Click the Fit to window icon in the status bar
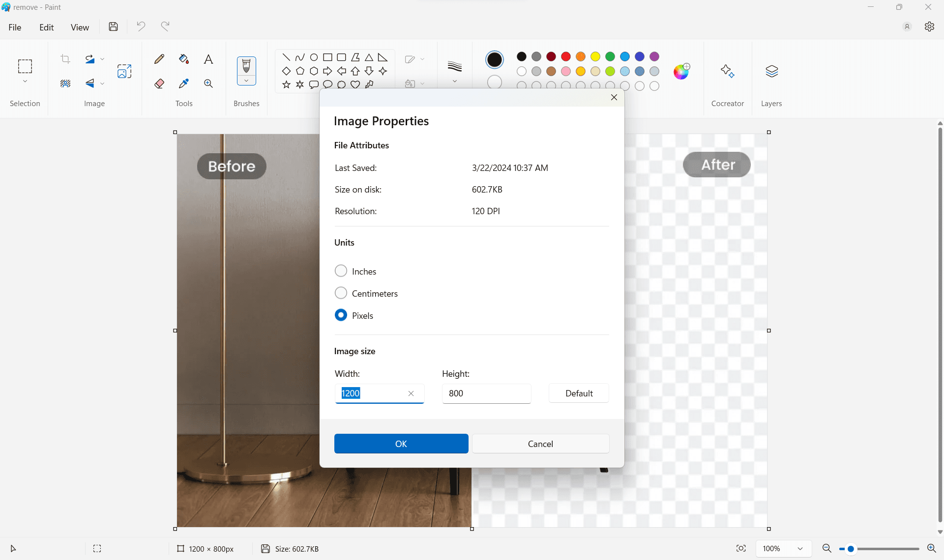This screenshot has width=944, height=560. (741, 548)
